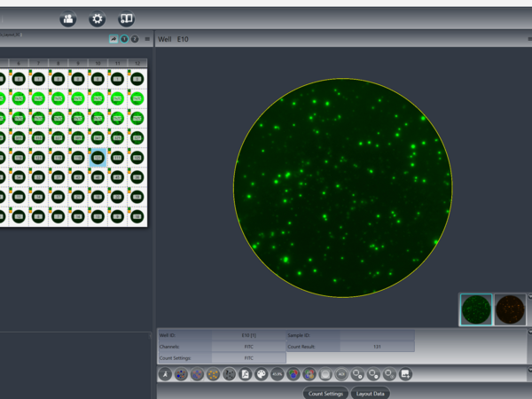532x399 pixels.
Task: Select the green FITC image thumbnail
Action: [x=475, y=309]
